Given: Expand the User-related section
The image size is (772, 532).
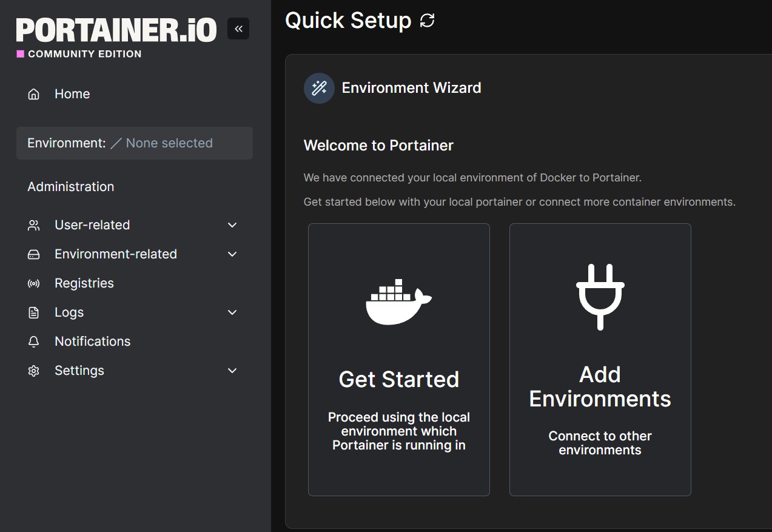Looking at the screenshot, I should coord(232,224).
